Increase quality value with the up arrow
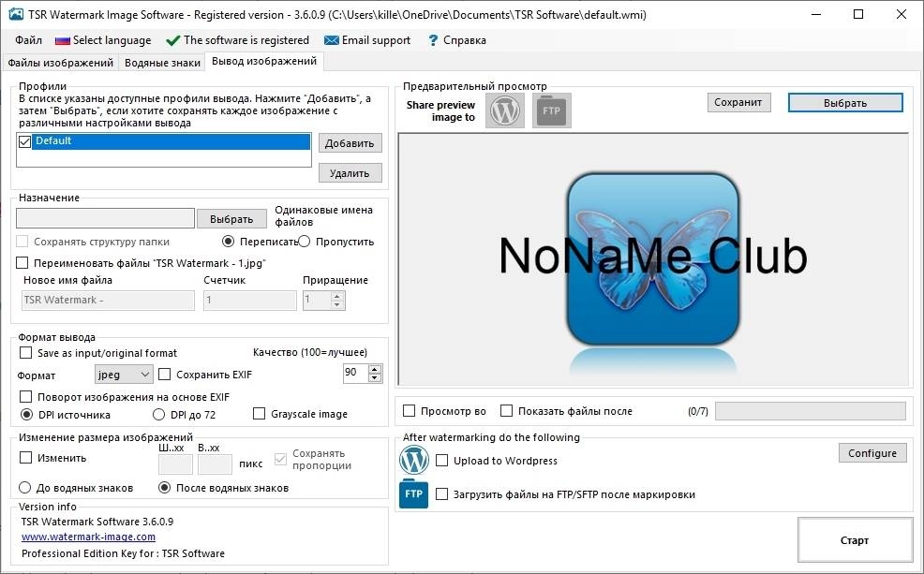Screen dimensions: 924x574 point(375,369)
